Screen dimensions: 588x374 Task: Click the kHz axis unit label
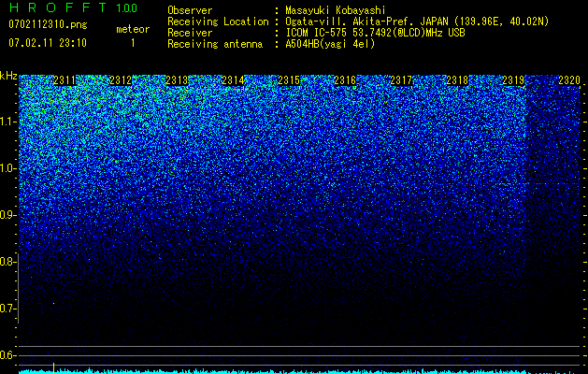[8, 76]
